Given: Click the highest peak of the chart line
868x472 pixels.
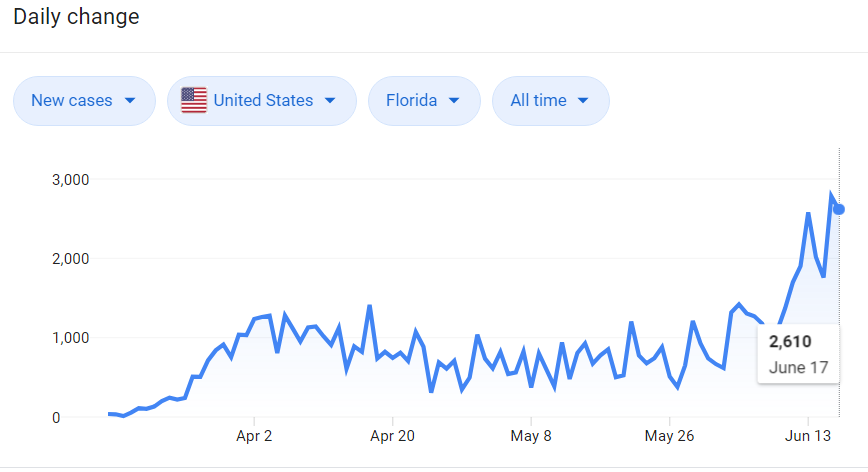Looking at the screenshot, I should coord(831,195).
